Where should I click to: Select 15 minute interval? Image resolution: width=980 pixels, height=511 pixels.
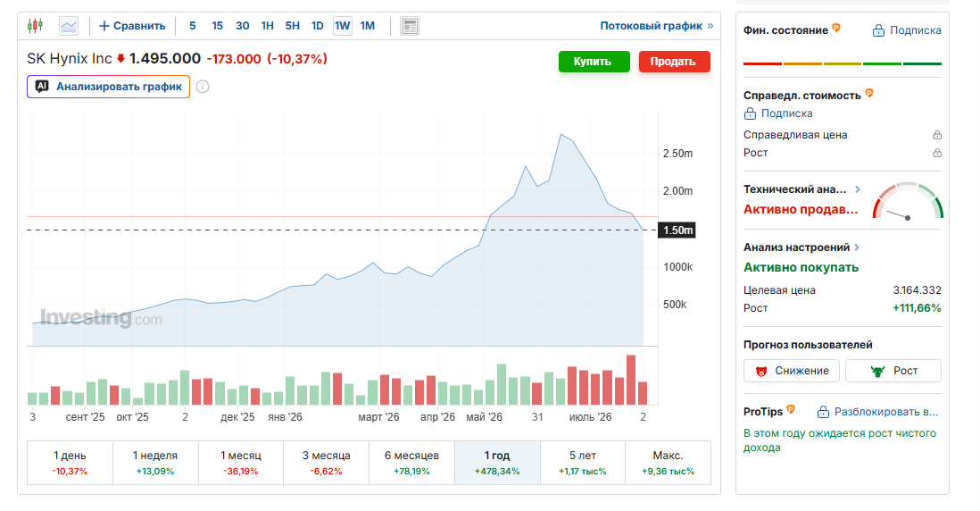coord(217,26)
